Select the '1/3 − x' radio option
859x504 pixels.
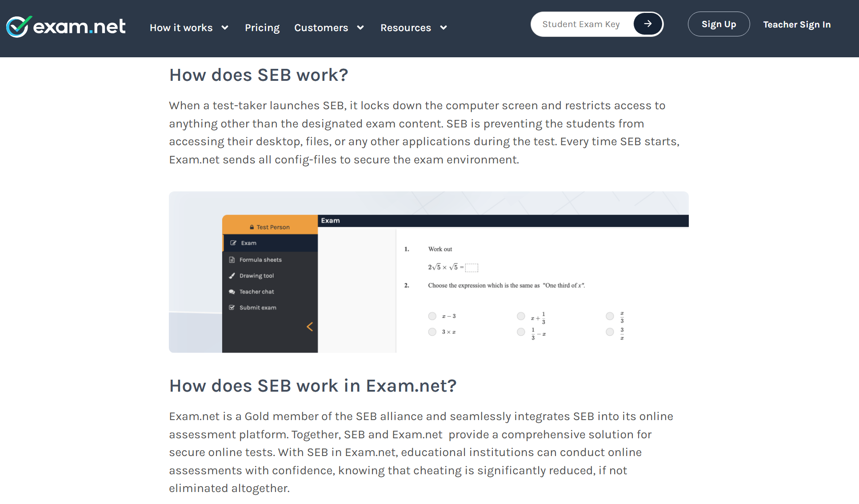[521, 332]
